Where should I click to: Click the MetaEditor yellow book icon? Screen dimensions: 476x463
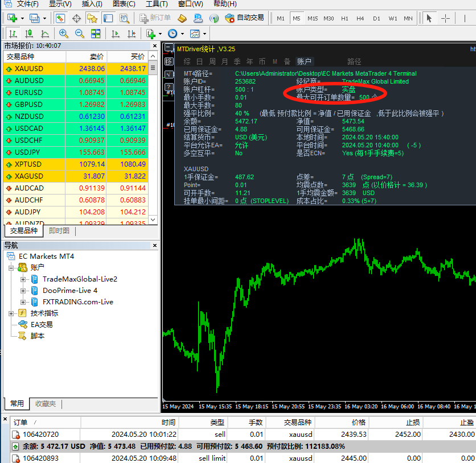pos(182,19)
